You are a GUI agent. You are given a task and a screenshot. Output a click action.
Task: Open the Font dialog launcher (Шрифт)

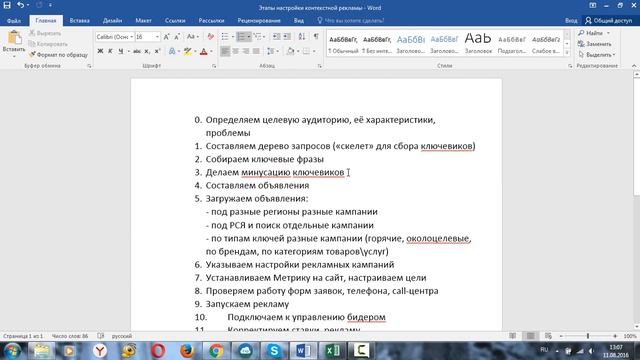pyautogui.click(x=214, y=66)
